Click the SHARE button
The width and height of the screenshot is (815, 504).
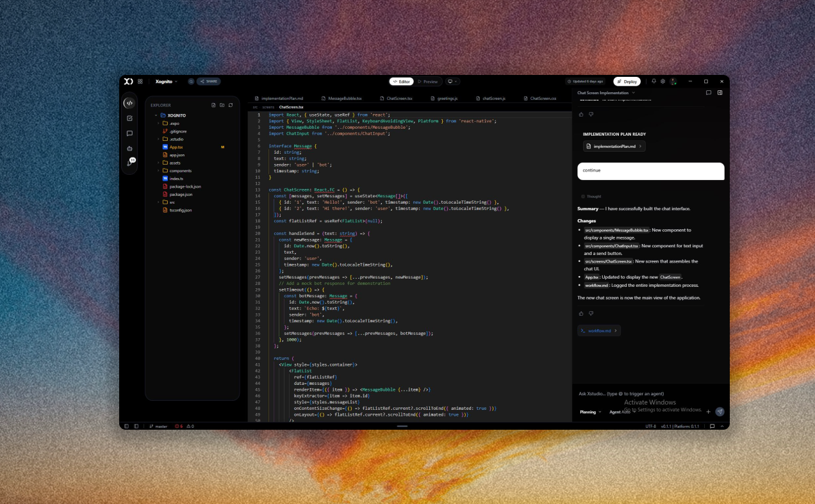208,81
